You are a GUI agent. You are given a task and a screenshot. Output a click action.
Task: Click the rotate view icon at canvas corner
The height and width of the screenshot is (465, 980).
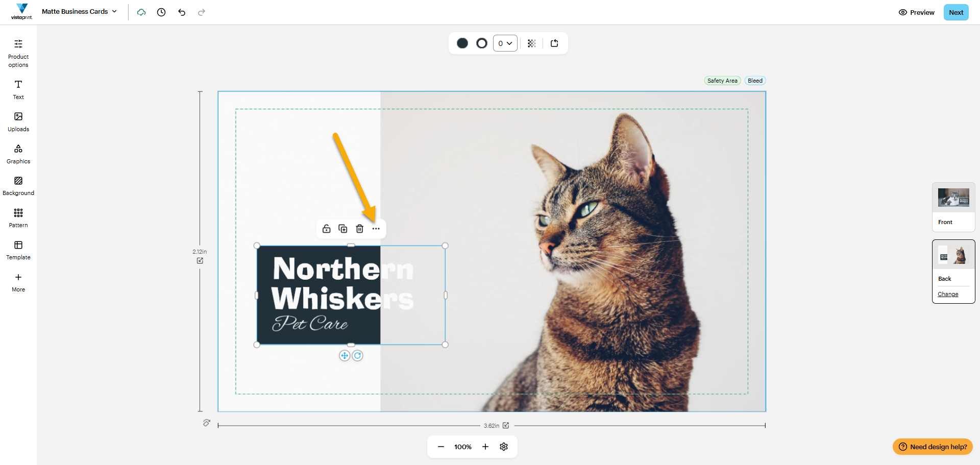206,423
